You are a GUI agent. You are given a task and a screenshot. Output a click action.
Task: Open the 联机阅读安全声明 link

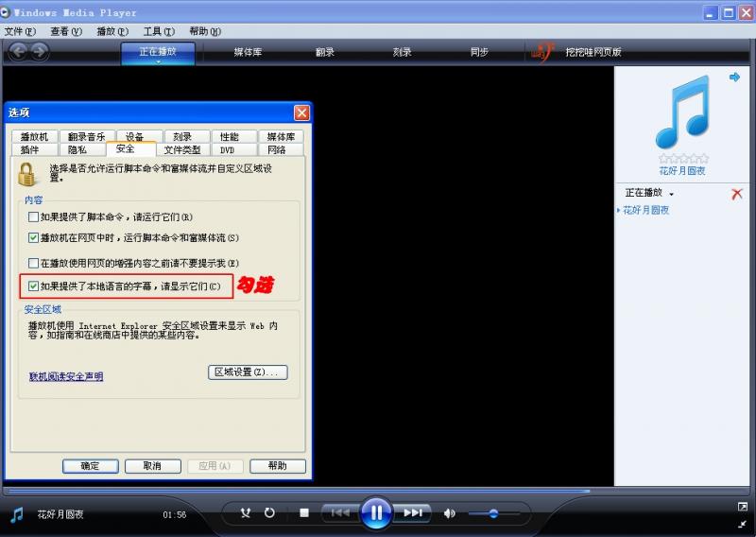(x=66, y=376)
